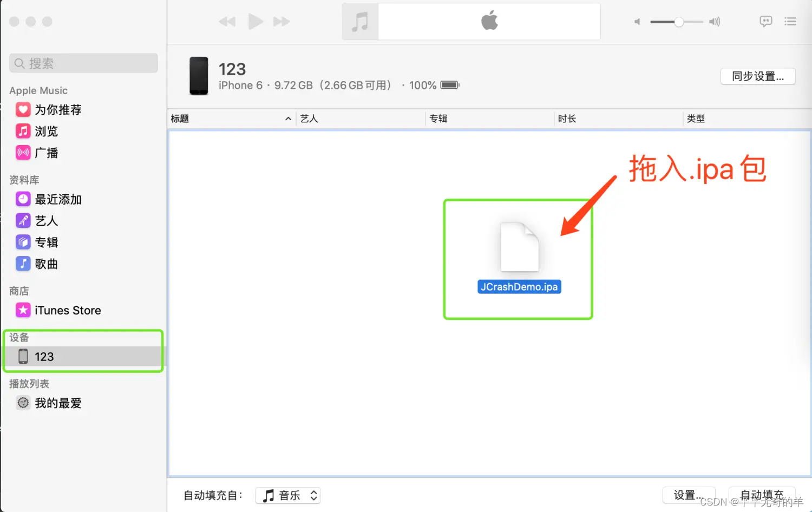Collapse the 标题 column sort arrow

289,119
